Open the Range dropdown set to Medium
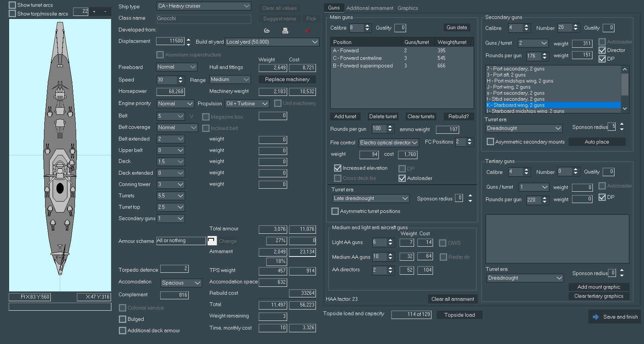Image resolution: width=644 pixels, height=344 pixels. coord(230,80)
